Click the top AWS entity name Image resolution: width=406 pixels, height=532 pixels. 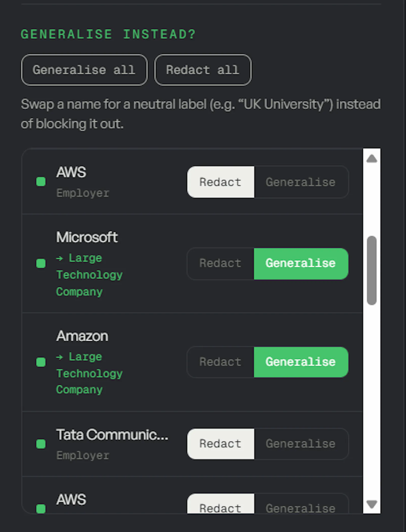pos(71,172)
